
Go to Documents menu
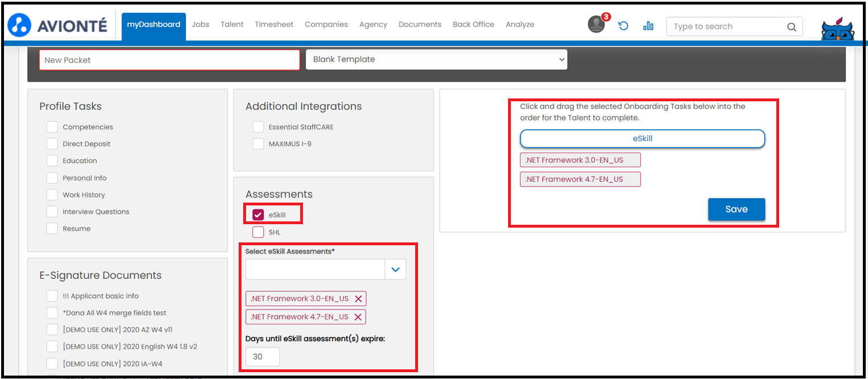point(420,24)
